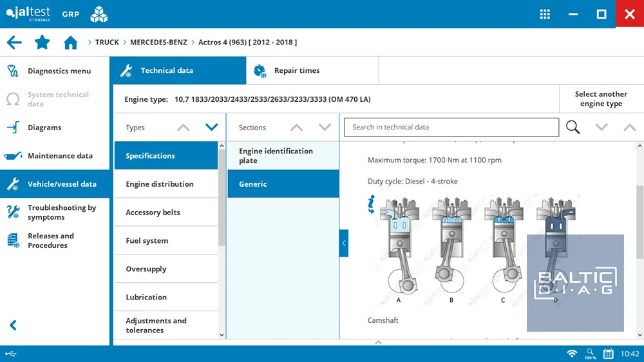
Task: Select Lubrication type
Action: click(166, 297)
